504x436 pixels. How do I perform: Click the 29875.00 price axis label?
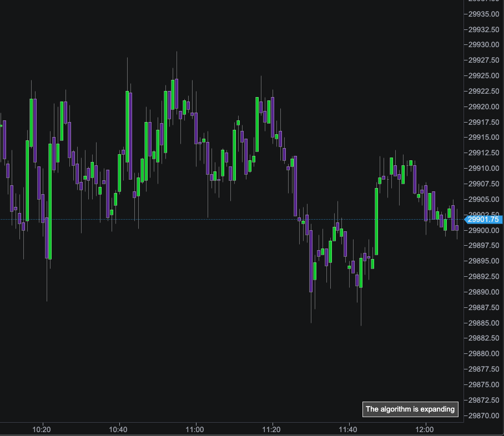[484, 384]
